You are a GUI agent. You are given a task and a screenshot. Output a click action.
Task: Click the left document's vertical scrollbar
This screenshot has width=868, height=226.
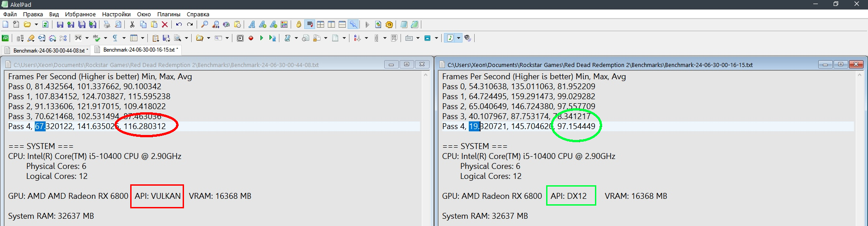[x=425, y=149]
